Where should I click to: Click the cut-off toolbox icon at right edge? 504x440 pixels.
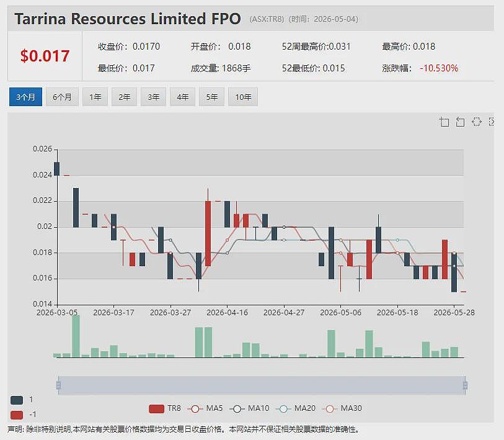(x=492, y=122)
